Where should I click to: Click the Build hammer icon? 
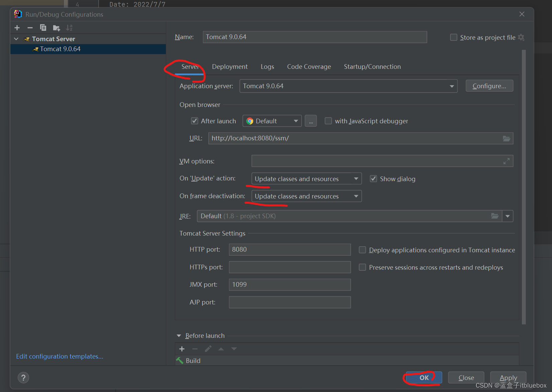[180, 361]
